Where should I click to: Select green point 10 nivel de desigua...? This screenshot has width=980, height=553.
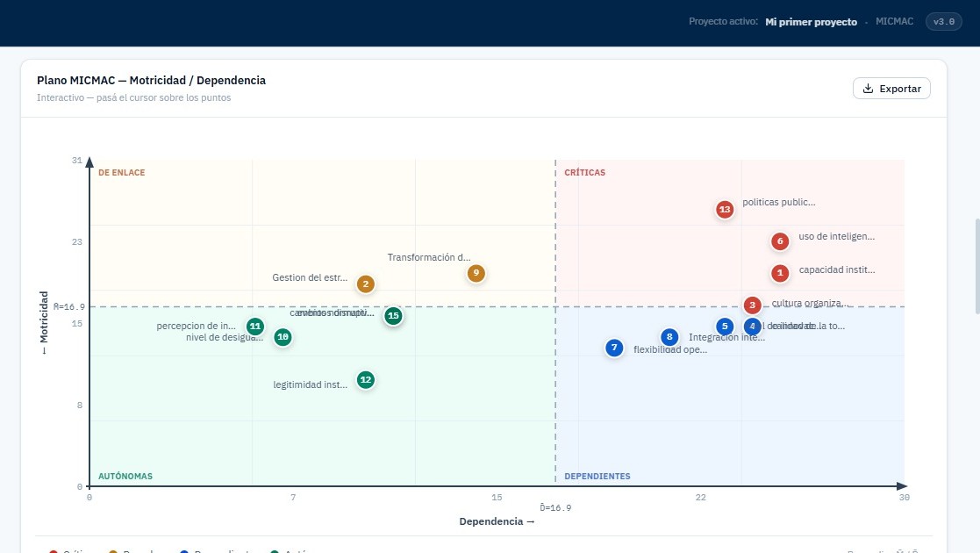[x=283, y=337]
